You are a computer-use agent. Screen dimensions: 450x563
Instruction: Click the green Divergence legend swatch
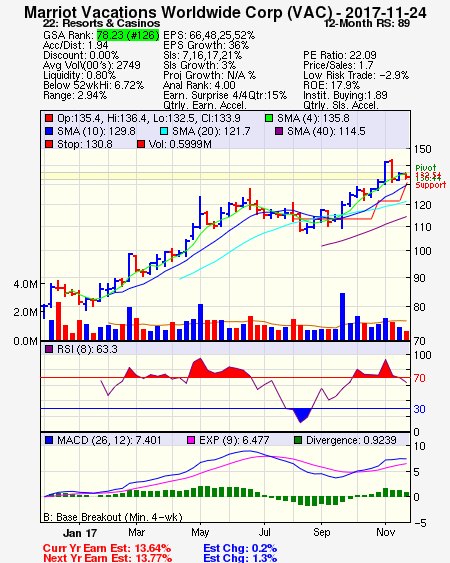(298, 440)
